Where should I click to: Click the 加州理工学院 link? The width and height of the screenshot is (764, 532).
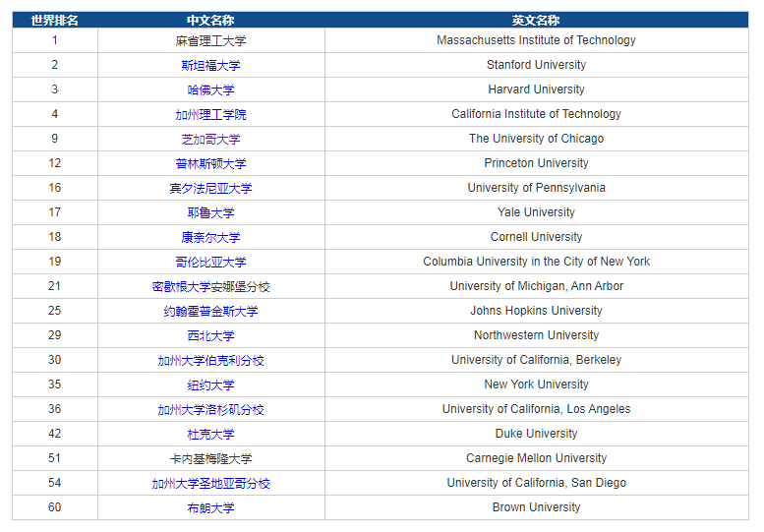[210, 114]
